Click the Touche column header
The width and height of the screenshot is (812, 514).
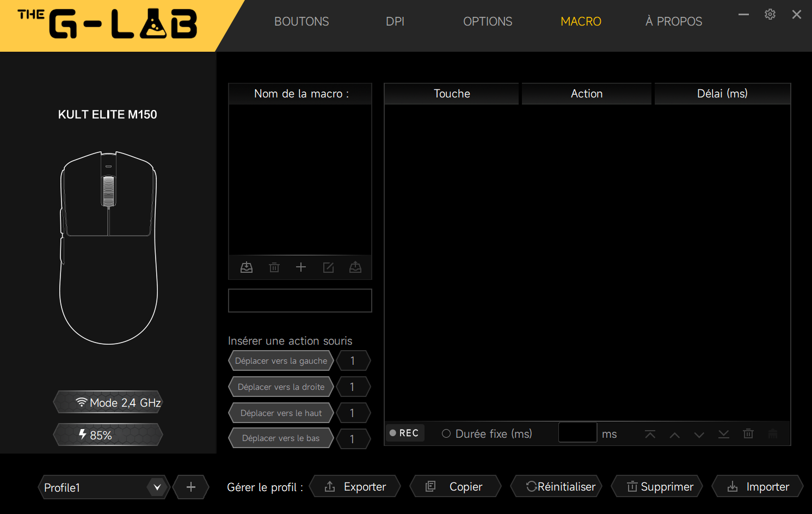tap(452, 94)
